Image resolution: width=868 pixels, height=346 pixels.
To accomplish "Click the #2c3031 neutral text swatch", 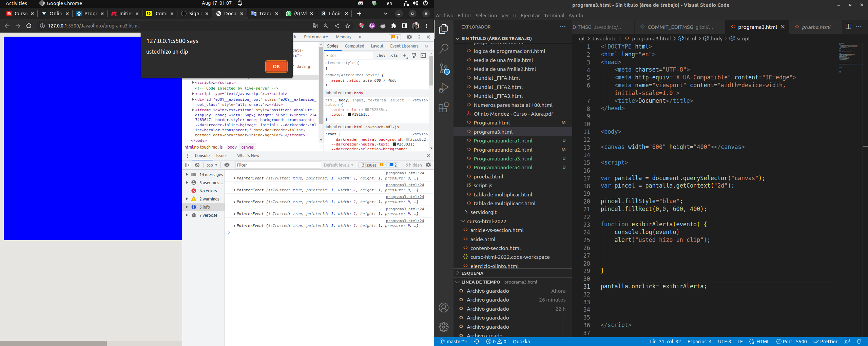I will (394, 145).
